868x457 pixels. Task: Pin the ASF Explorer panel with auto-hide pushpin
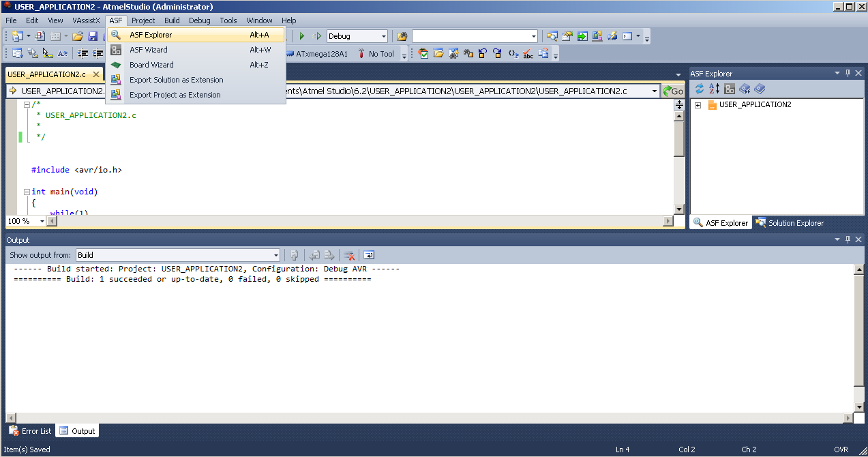tap(848, 73)
